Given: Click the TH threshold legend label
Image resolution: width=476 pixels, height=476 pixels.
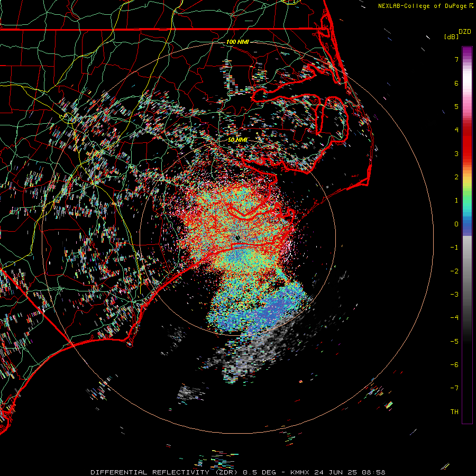Looking at the screenshot, I should click(x=454, y=412).
